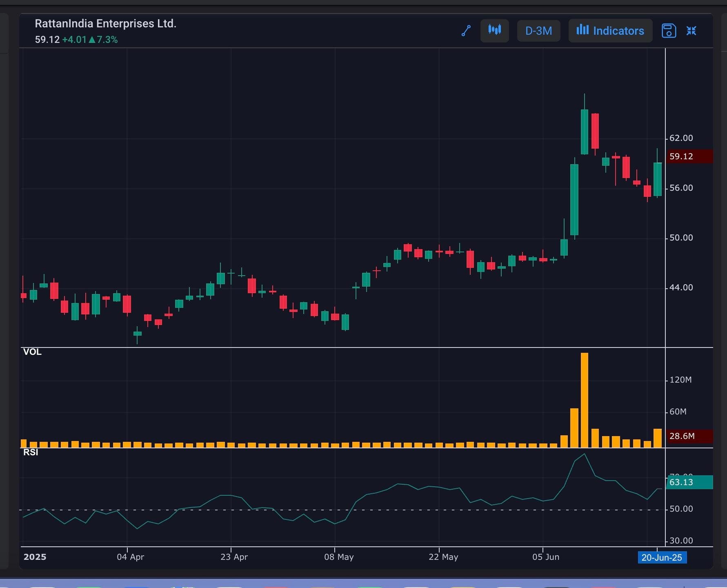Click the 60M volume axis label

click(x=678, y=412)
